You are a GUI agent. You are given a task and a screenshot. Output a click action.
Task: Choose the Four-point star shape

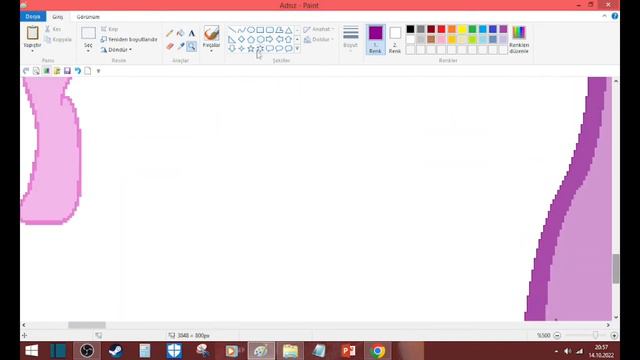coord(241,49)
